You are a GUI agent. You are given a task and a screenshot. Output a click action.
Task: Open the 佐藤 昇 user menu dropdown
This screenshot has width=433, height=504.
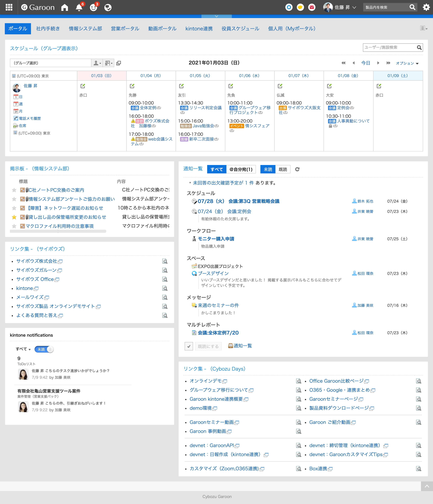[x=343, y=7]
